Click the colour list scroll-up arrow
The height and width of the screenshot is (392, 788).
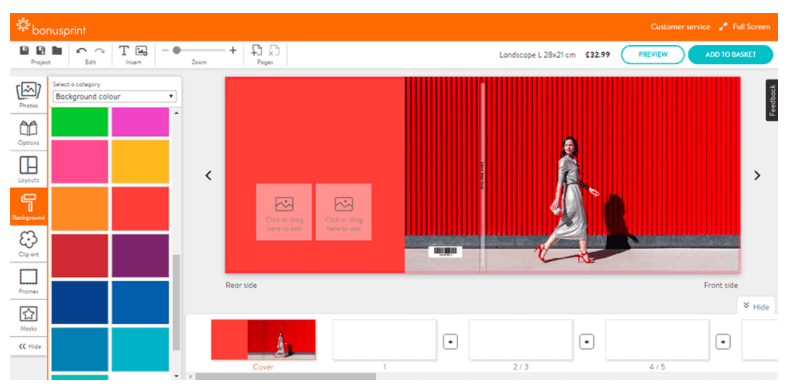click(176, 113)
